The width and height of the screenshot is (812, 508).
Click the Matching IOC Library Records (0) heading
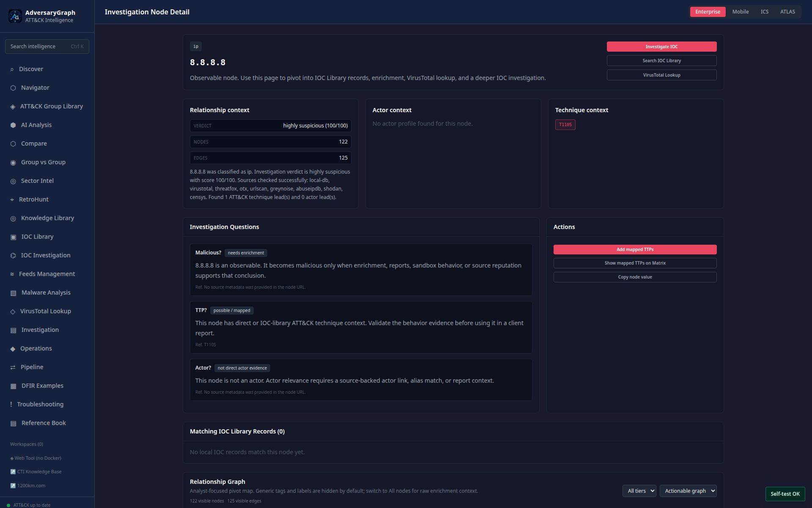(237, 431)
